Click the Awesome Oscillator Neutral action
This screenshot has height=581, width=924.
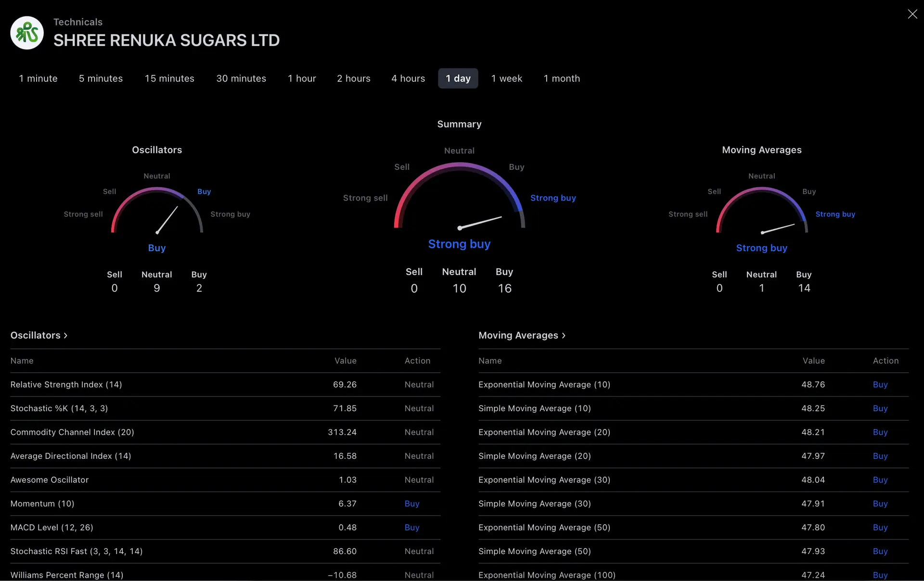point(419,480)
